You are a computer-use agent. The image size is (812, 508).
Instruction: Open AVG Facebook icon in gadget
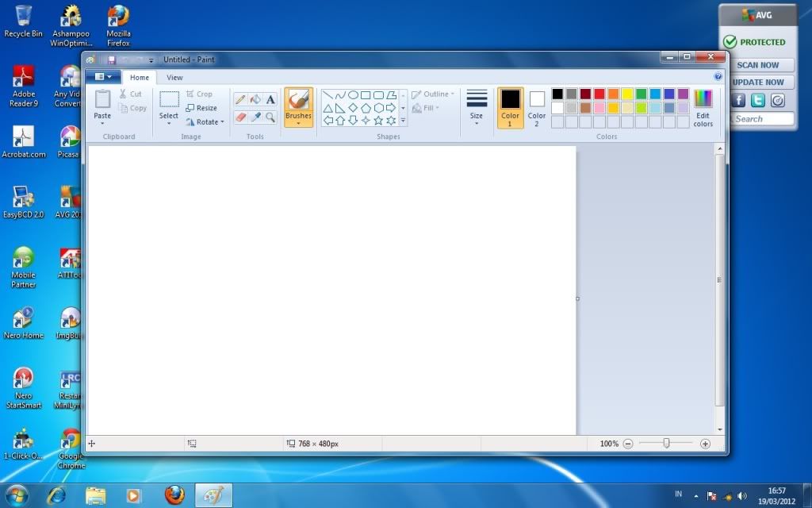pos(738,100)
